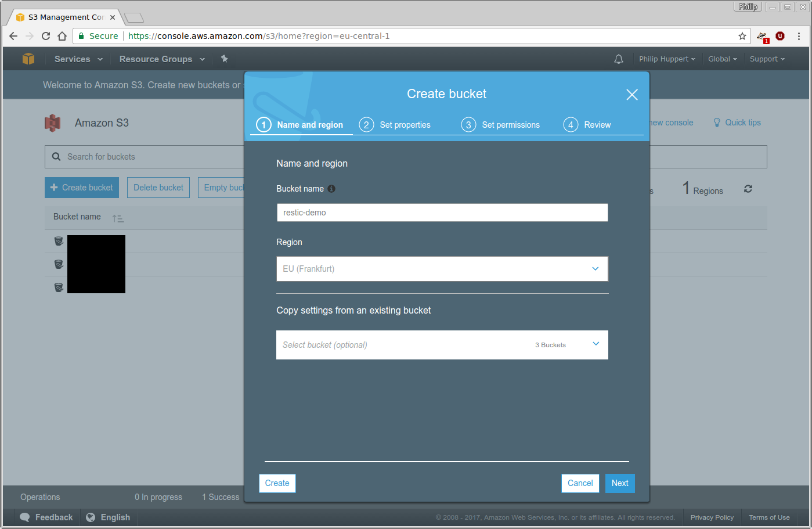Expand the Services menu

point(78,59)
